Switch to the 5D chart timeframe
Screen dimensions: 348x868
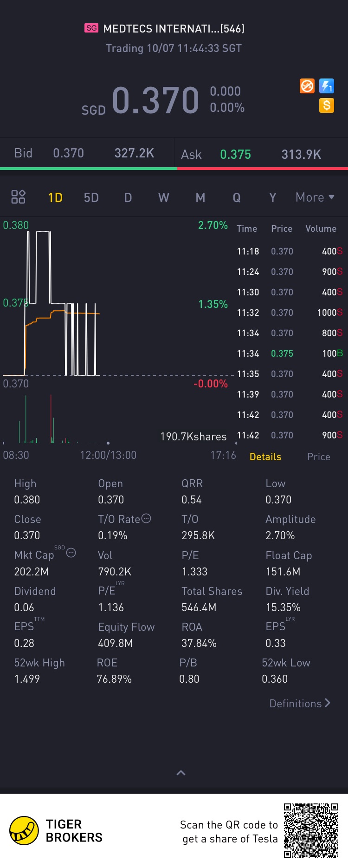(91, 198)
